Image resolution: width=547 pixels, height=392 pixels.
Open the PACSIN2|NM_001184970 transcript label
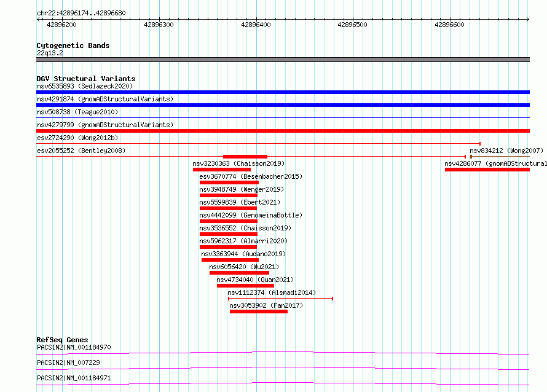(74, 347)
